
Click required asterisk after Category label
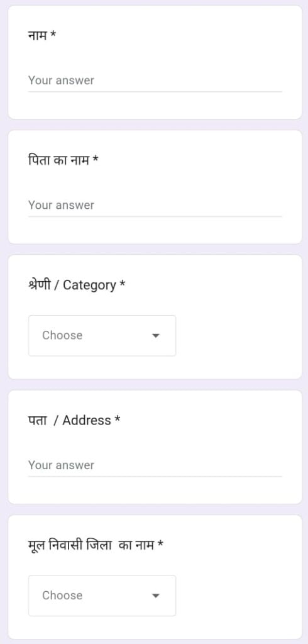point(122,284)
